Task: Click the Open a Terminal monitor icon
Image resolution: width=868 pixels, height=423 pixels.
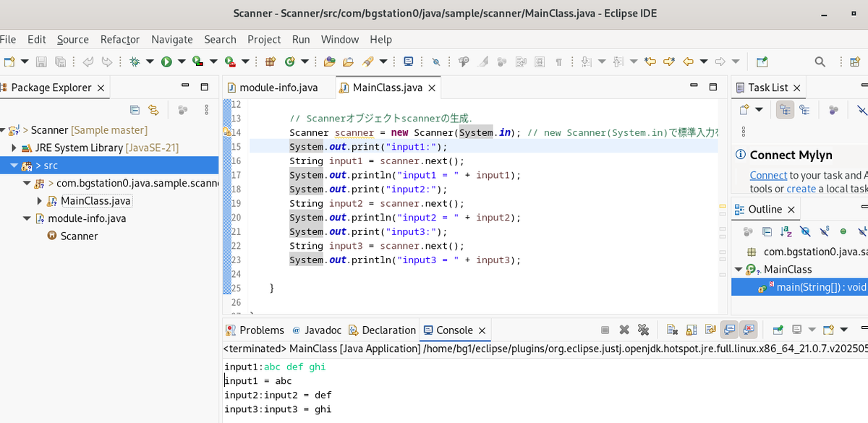Action: click(408, 62)
